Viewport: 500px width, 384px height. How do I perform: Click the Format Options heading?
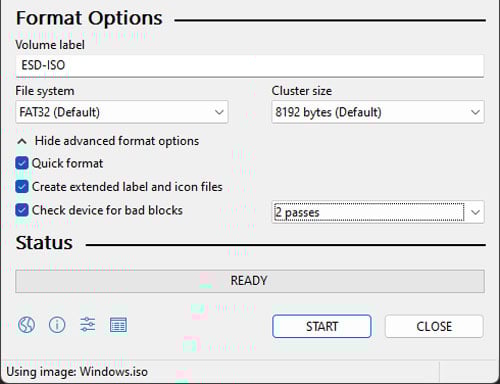89,18
